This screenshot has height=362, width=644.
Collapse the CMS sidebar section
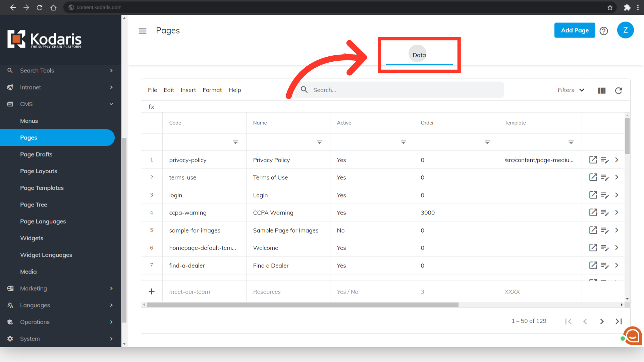(111, 104)
